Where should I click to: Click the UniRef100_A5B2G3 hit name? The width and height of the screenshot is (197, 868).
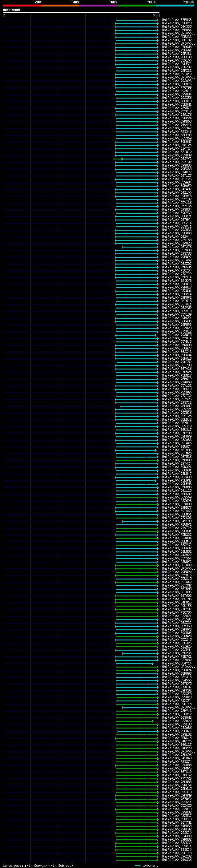(x=177, y=37)
